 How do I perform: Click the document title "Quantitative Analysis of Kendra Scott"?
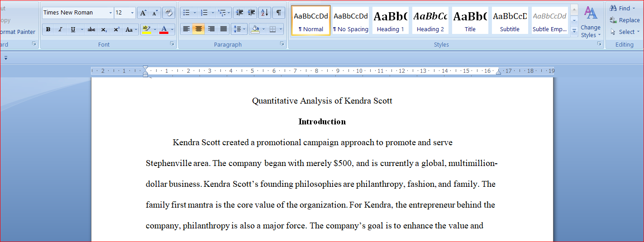pos(322,101)
